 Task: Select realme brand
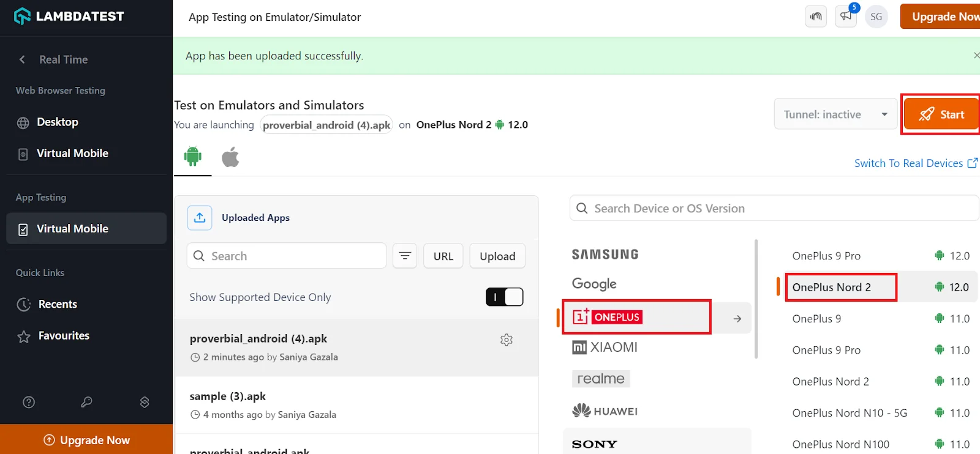point(601,379)
